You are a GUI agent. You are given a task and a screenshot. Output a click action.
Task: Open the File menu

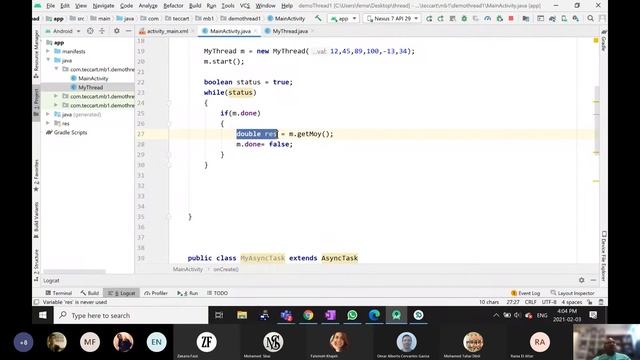pyautogui.click(x=51, y=6)
